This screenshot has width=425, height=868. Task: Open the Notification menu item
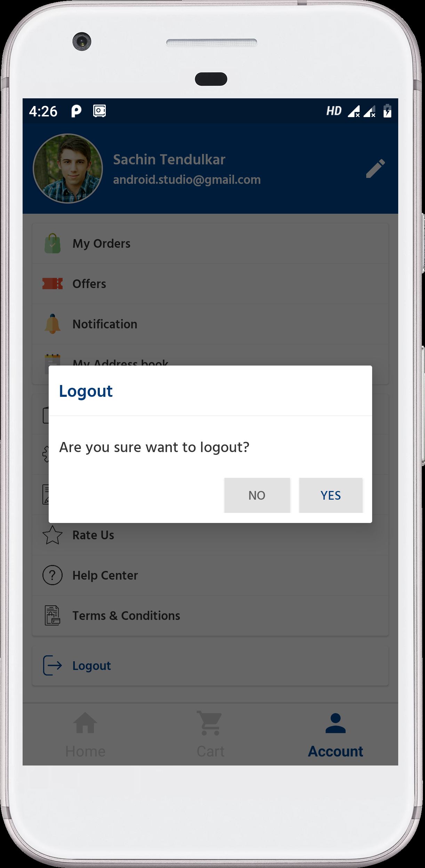click(x=105, y=324)
